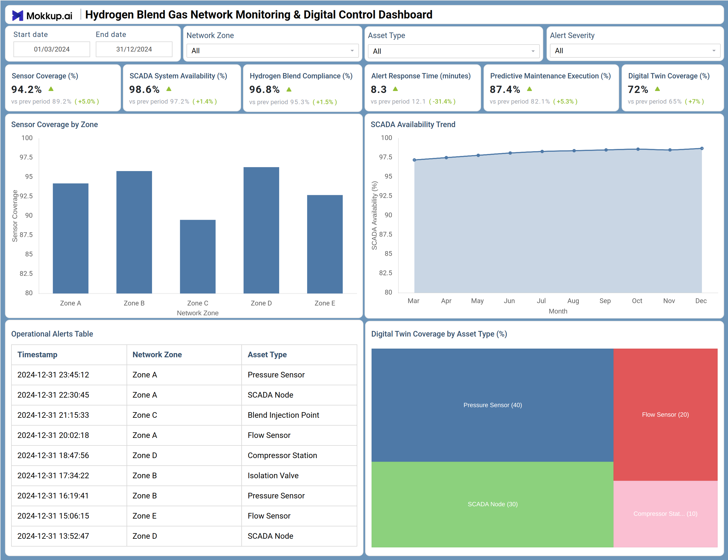Click the 98.6% SCADA availability value

click(144, 89)
